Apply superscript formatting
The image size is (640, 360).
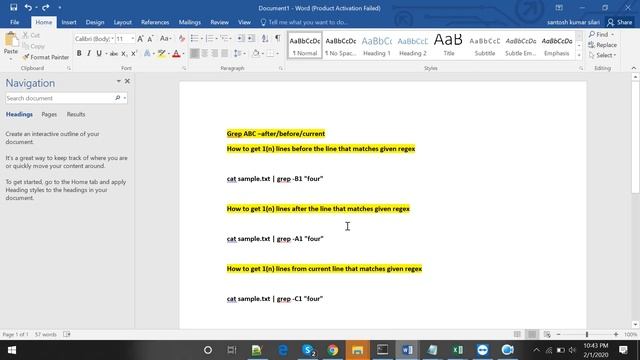[x=134, y=53]
